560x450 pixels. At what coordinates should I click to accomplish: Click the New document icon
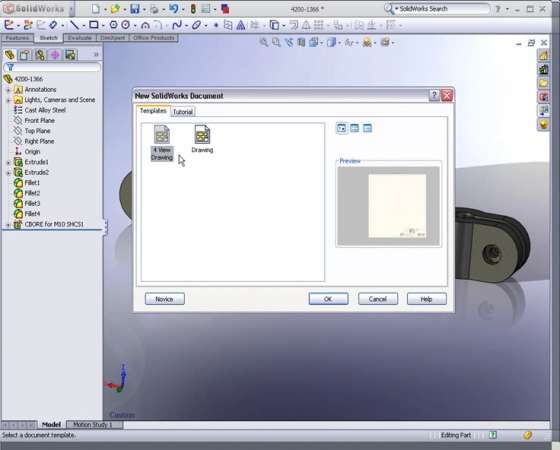(x=96, y=9)
